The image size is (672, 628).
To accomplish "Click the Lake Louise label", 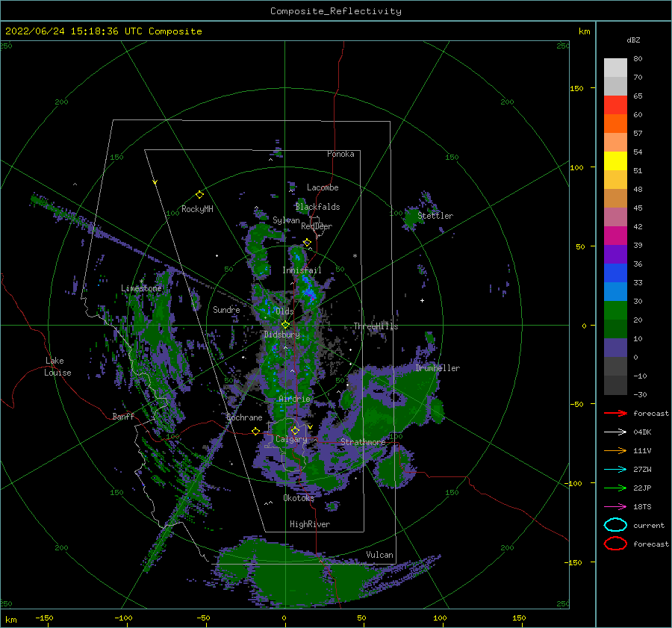I will pos(57,367).
